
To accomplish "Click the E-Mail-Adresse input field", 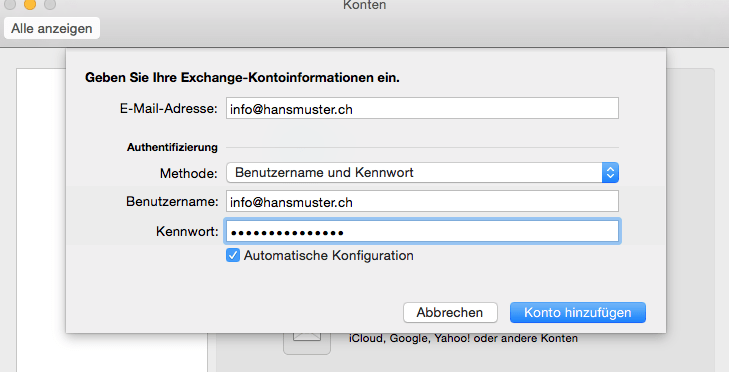I will [x=422, y=108].
